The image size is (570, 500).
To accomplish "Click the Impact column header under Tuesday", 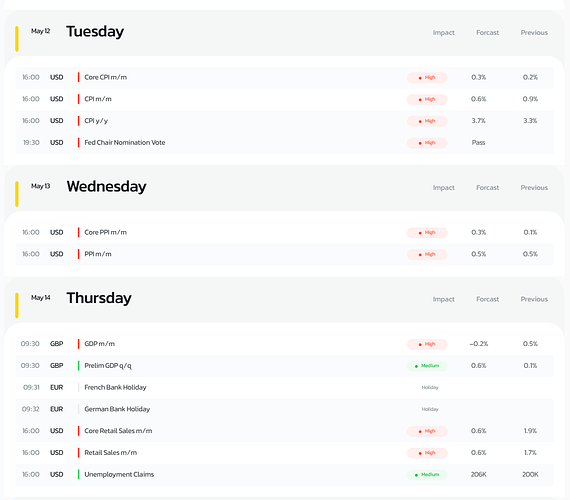I will pos(443,33).
